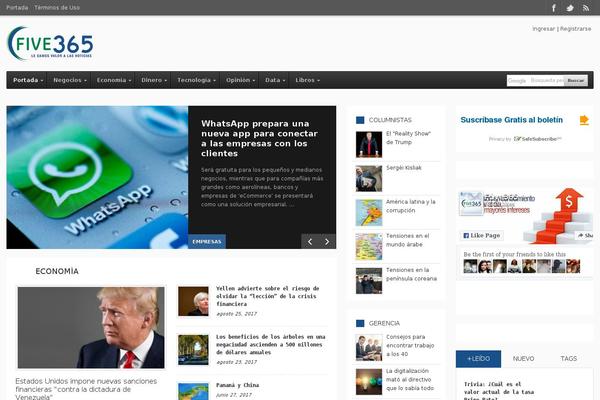Expand the Dinero menu

(154, 80)
